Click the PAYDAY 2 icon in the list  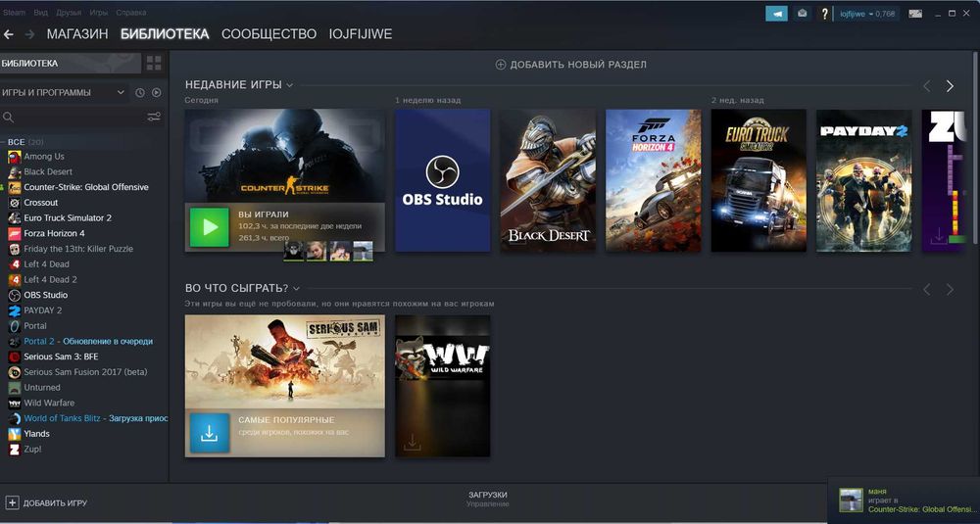tap(14, 310)
